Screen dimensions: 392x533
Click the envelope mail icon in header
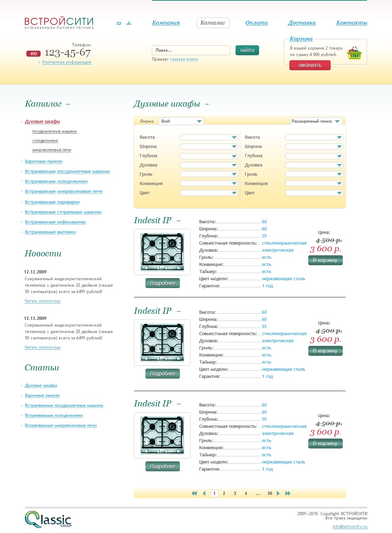tap(119, 24)
